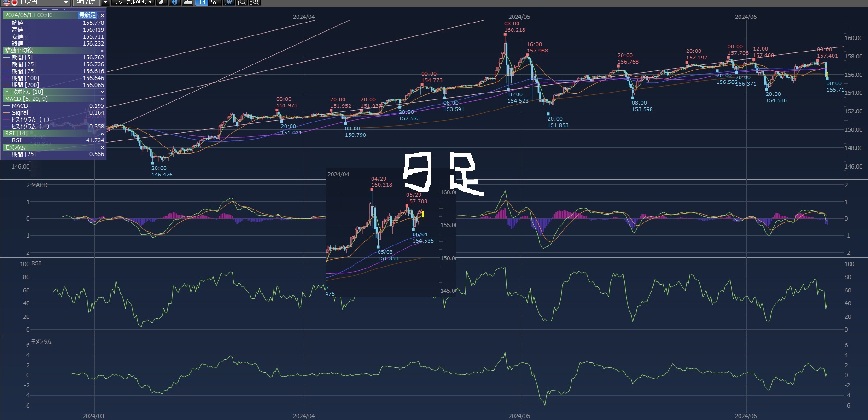The image size is (868, 420).
Task: Click the 期間 [5] moving average row
Action: click(x=54, y=58)
